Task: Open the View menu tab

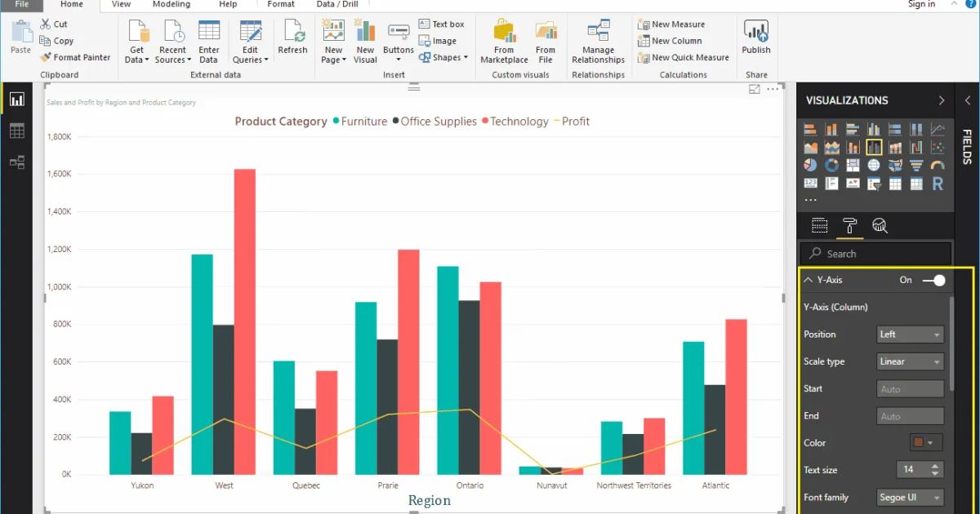Action: pyautogui.click(x=121, y=4)
